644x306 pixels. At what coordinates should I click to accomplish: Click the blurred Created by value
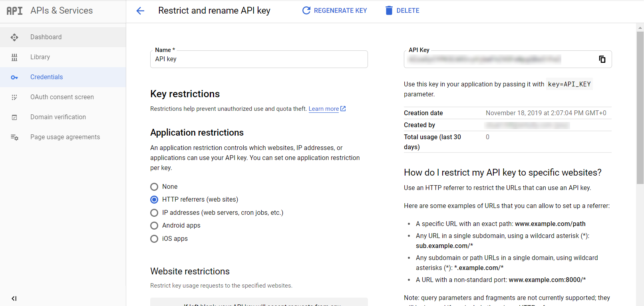point(527,125)
